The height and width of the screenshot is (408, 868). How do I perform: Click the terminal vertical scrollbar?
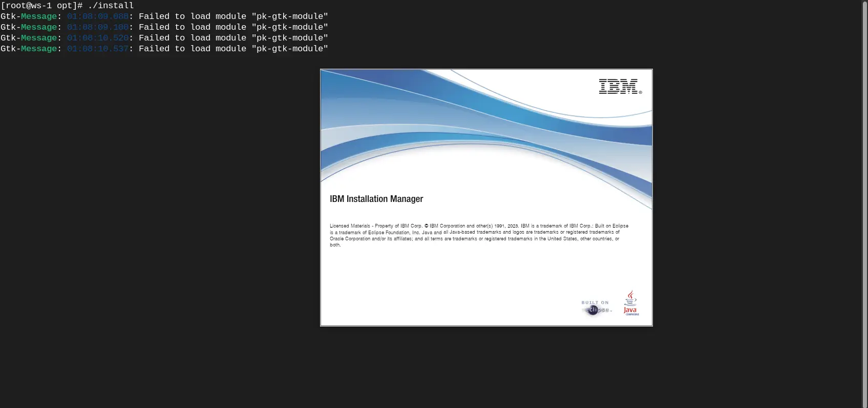point(865,204)
